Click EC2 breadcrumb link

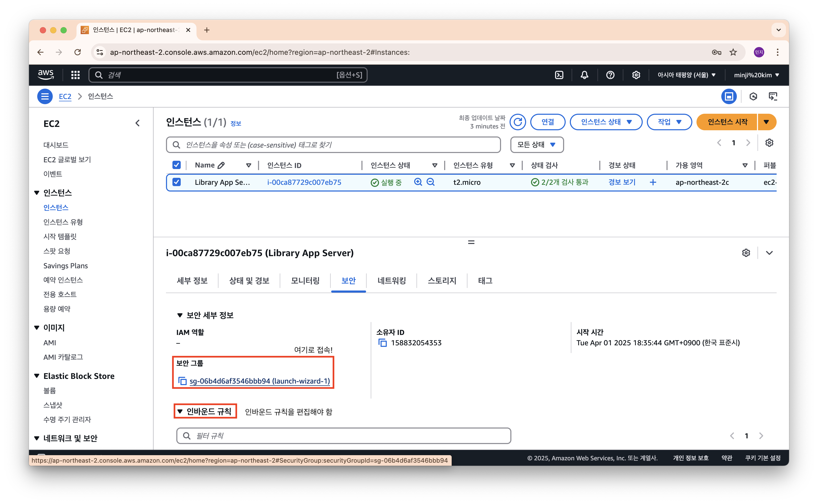tap(65, 96)
